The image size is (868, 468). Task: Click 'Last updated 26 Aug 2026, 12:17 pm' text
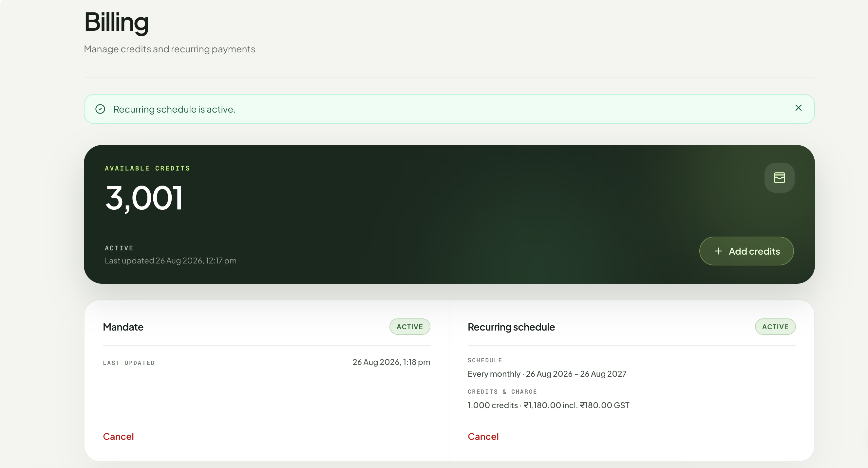tap(171, 261)
